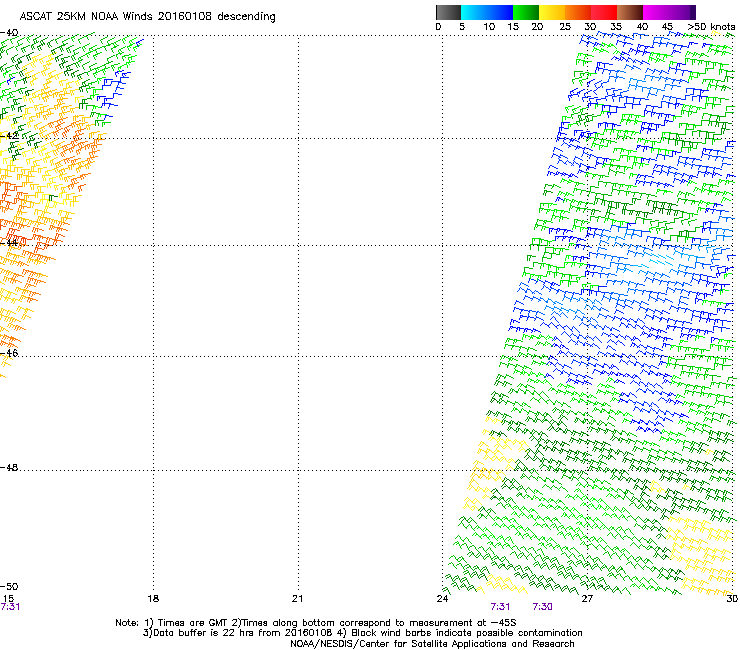Click the '0' label under the color bar

[438, 27]
